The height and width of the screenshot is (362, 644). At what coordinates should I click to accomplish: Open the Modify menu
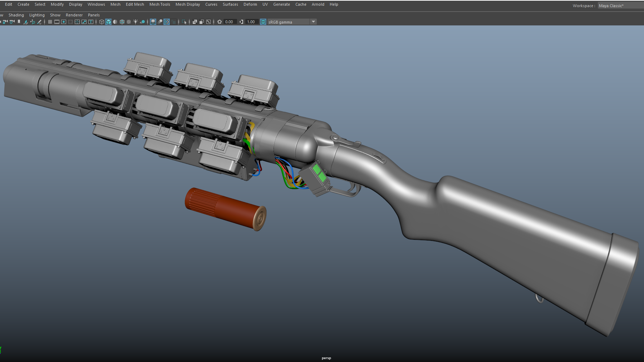pos(57,4)
